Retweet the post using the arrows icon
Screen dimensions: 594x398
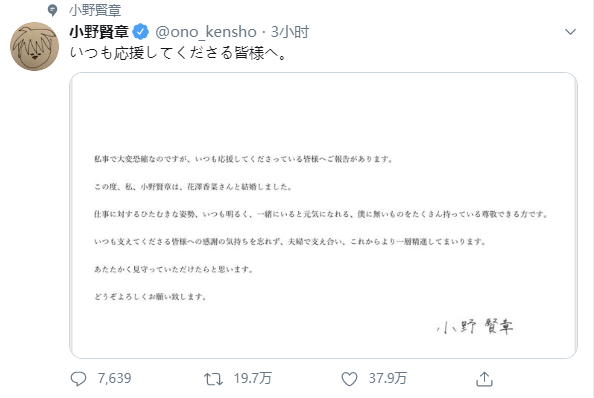coord(213,379)
